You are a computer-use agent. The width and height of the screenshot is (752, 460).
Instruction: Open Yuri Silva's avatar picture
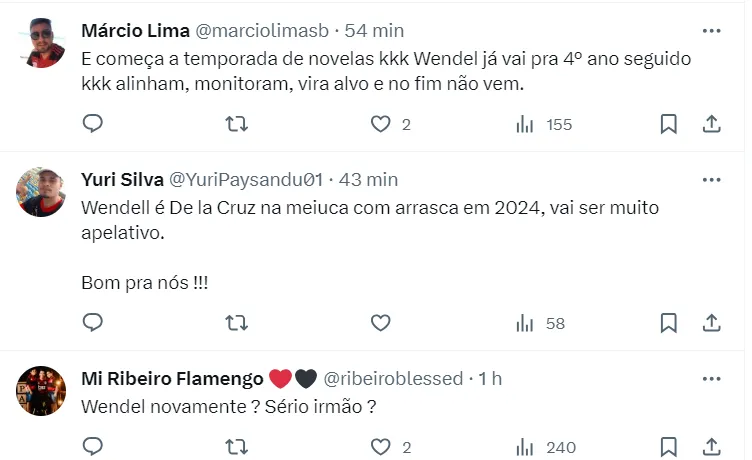[x=41, y=192]
